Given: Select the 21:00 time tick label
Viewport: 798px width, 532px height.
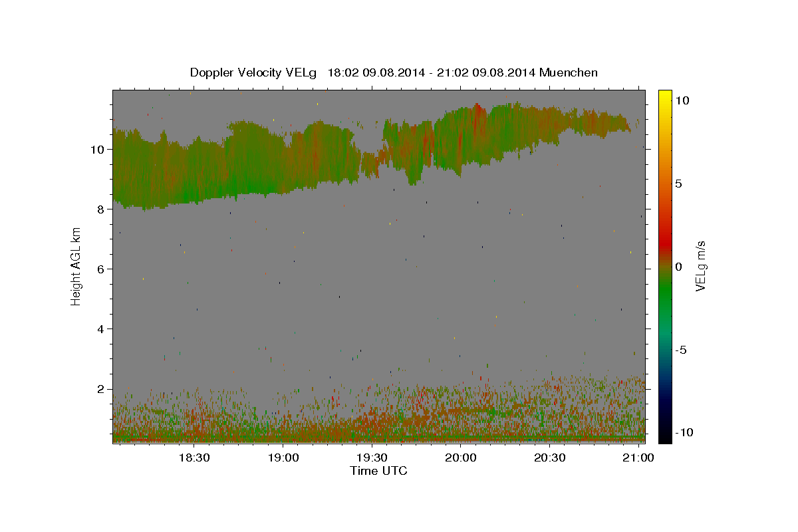Looking at the screenshot, I should coord(639,458).
